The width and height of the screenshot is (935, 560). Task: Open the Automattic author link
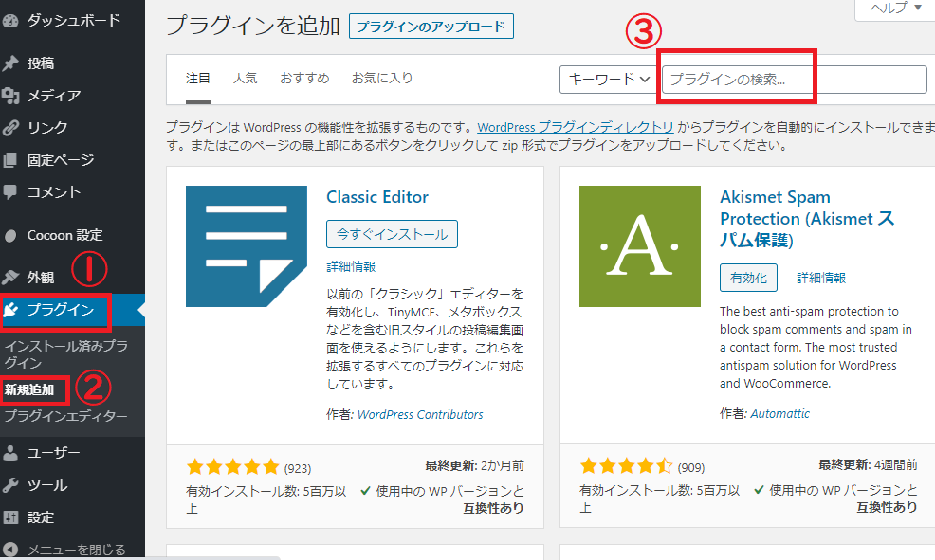coord(780,413)
